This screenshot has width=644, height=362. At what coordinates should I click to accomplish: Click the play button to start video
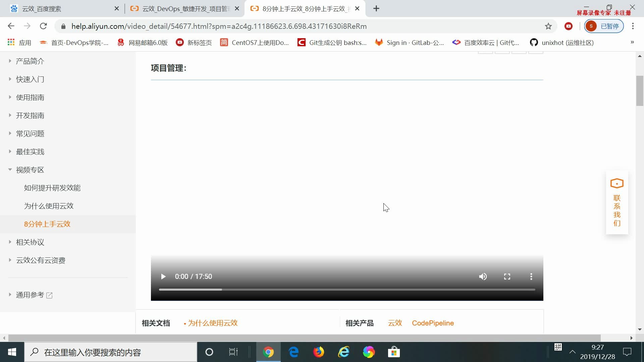click(163, 276)
